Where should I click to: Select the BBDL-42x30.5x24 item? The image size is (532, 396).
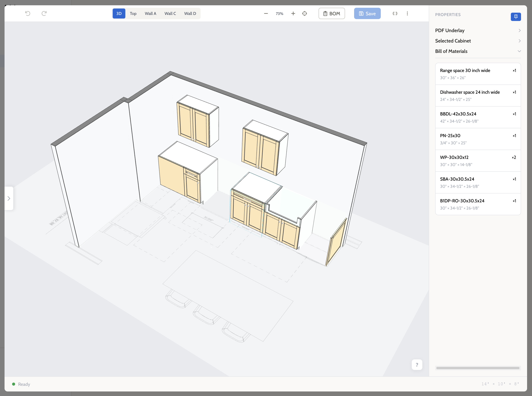coord(478,117)
